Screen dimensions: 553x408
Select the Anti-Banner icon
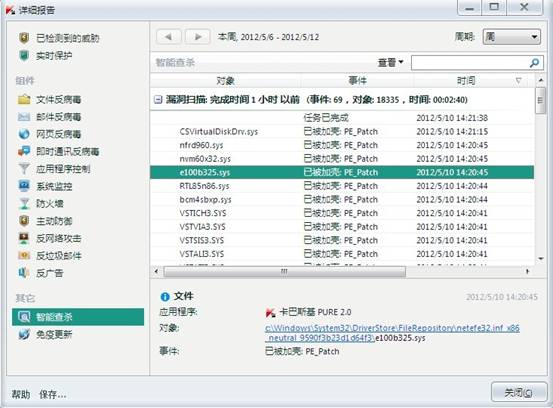[x=23, y=273]
